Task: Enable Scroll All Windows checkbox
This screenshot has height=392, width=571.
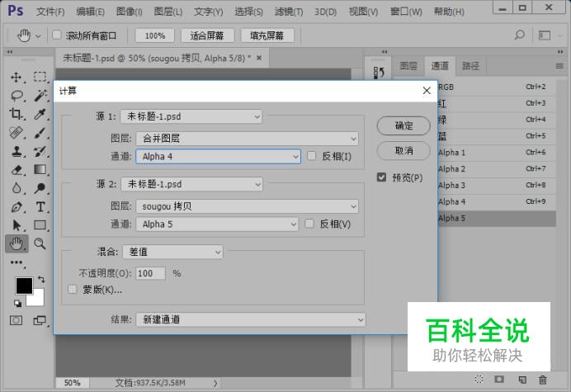Action: pos(56,35)
